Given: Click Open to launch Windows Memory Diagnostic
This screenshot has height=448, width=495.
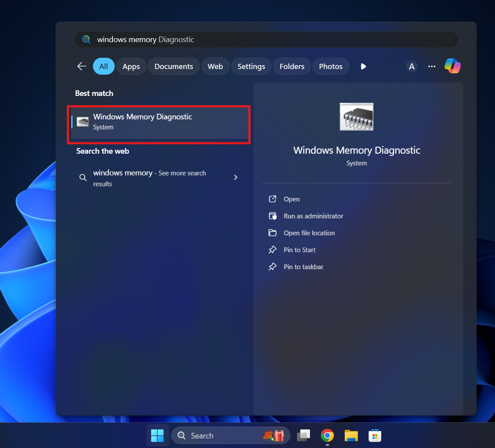Looking at the screenshot, I should (291, 199).
